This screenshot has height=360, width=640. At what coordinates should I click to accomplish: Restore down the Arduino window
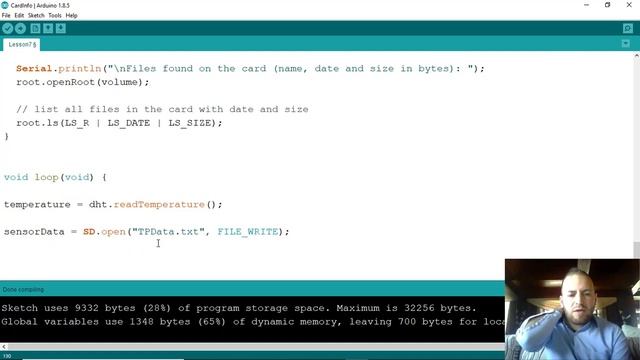point(608,5)
